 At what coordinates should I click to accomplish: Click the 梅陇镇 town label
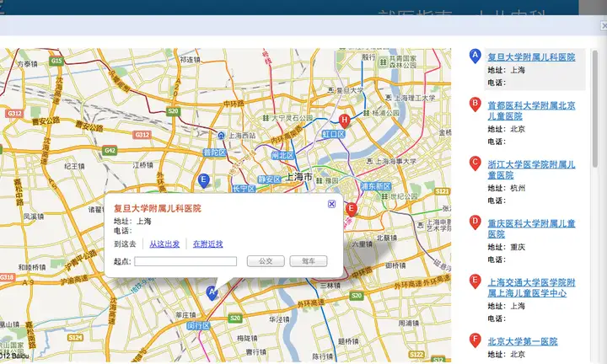tap(247, 338)
